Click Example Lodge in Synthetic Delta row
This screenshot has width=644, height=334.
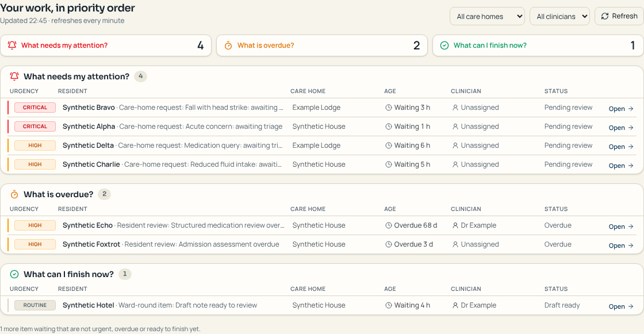coord(316,145)
